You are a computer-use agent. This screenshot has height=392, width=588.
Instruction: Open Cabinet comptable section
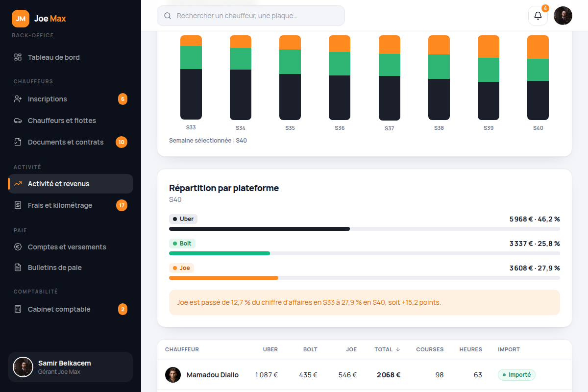71,309
